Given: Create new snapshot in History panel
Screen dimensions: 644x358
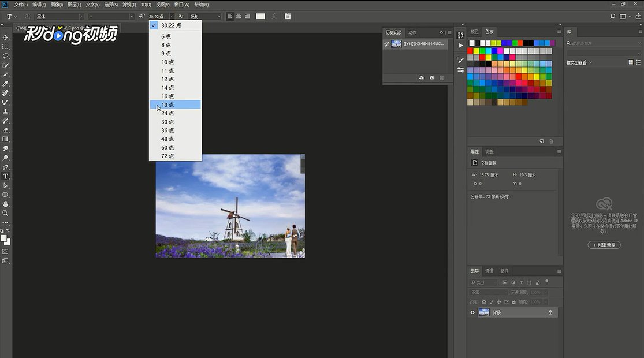Looking at the screenshot, I should click(432, 77).
